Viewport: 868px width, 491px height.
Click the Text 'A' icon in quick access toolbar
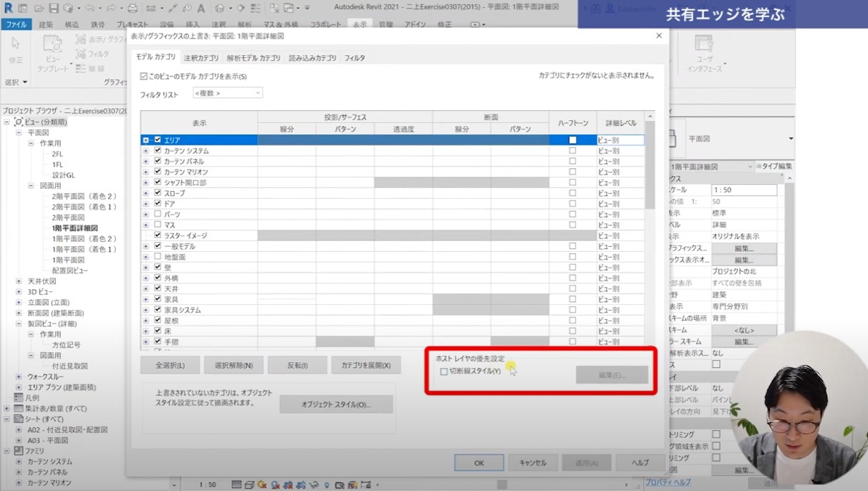[201, 9]
